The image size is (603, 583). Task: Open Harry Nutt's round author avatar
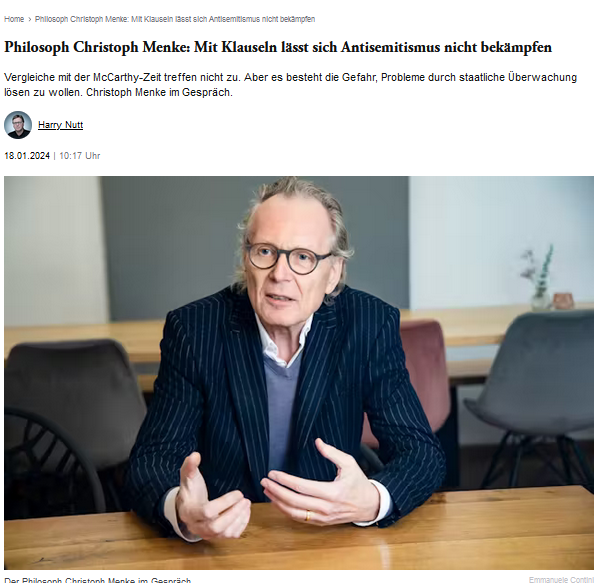click(18, 125)
